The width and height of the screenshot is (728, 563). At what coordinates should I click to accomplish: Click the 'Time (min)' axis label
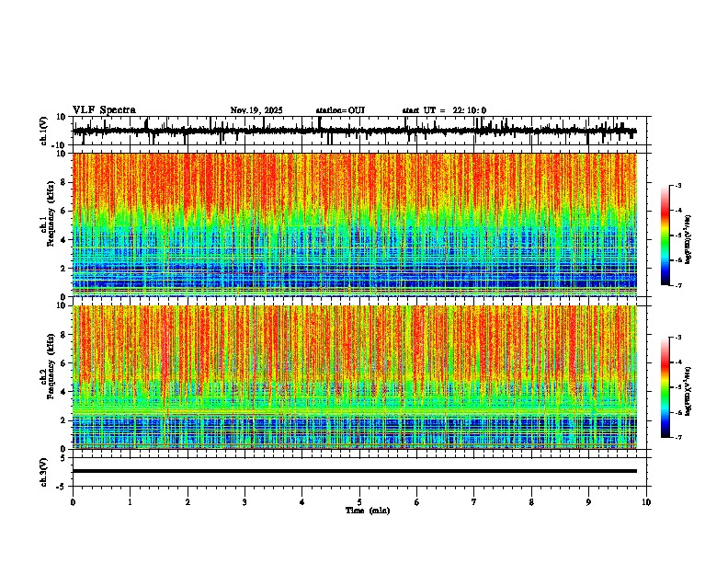(368, 511)
